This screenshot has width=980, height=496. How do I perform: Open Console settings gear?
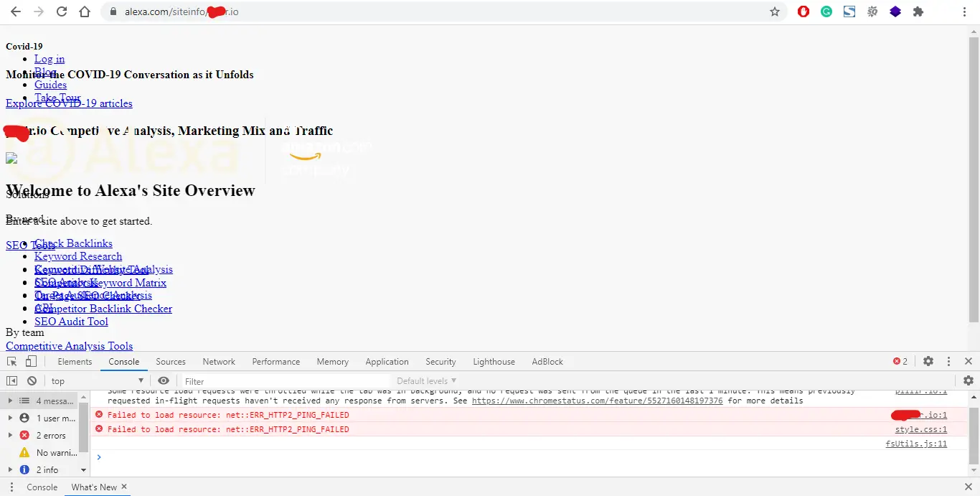(x=969, y=381)
